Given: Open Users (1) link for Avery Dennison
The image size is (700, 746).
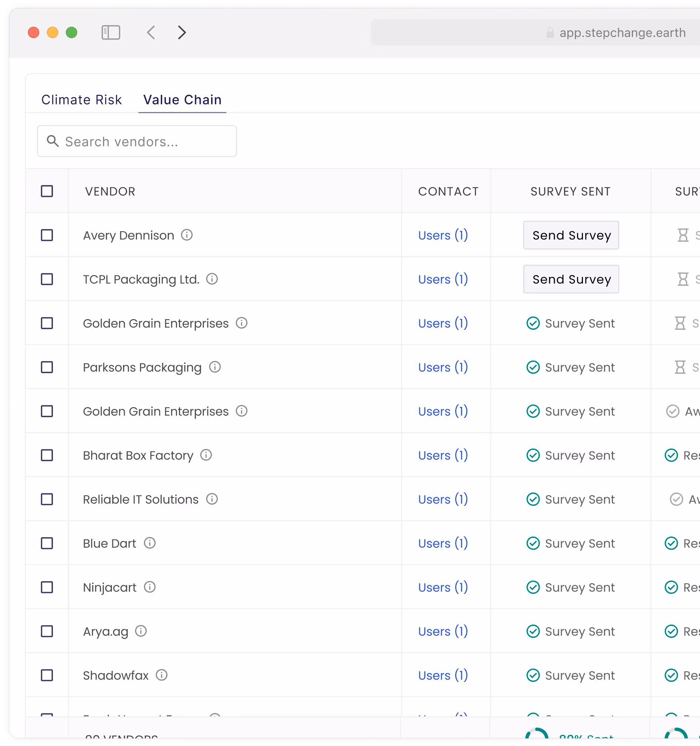Looking at the screenshot, I should pos(443,235).
